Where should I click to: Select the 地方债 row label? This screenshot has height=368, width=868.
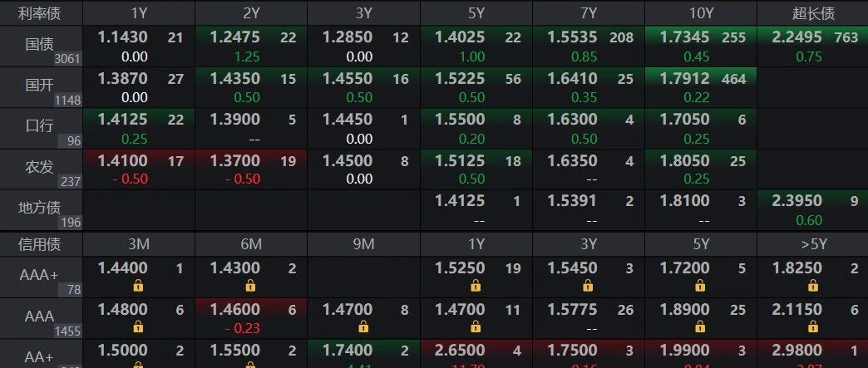(x=41, y=209)
